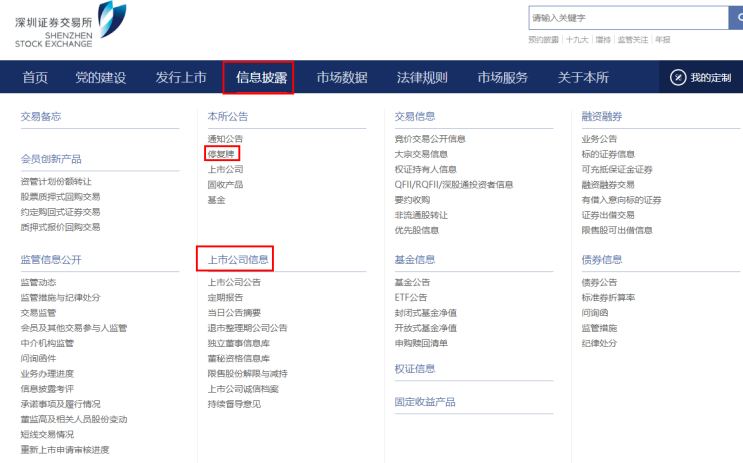Open the 党的建设 navigation tab
Screen dimensions: 743x463
(101, 77)
